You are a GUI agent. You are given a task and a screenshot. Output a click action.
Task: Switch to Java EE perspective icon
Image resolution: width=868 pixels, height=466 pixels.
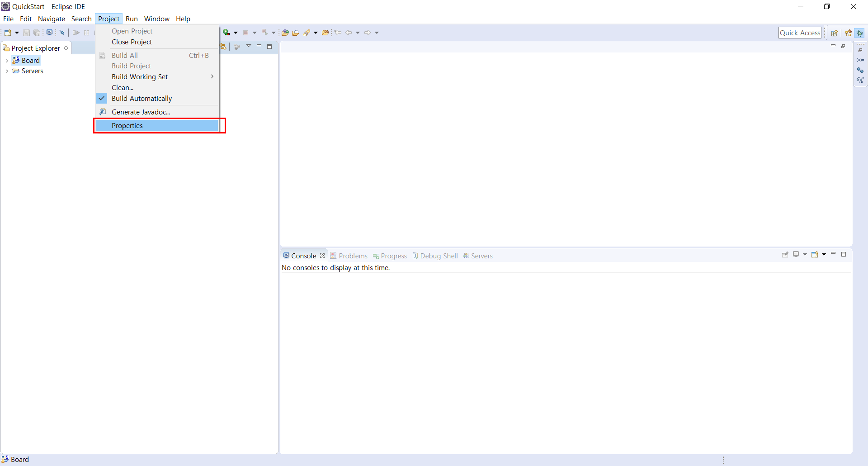849,33
